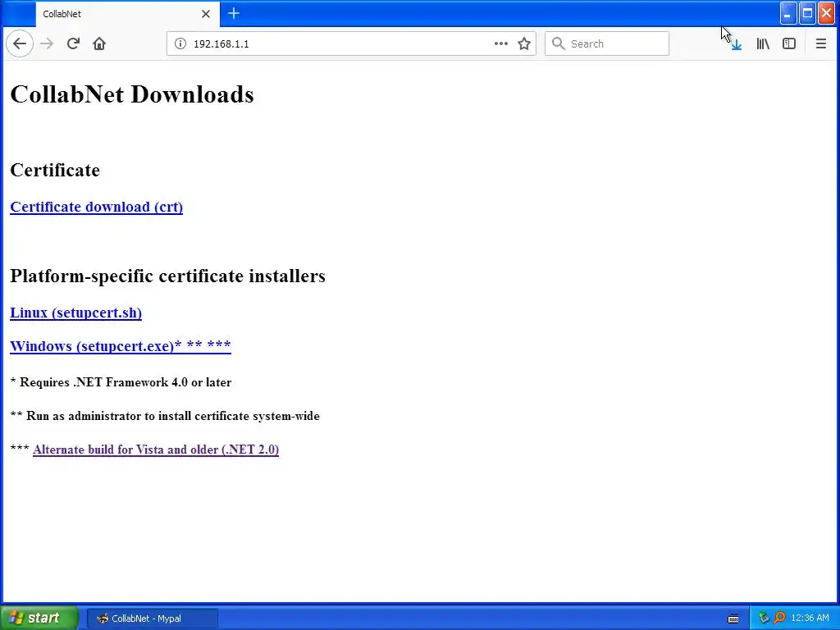Image resolution: width=840 pixels, height=630 pixels.
Task: Click the 12:36 AM system clock
Action: (810, 619)
